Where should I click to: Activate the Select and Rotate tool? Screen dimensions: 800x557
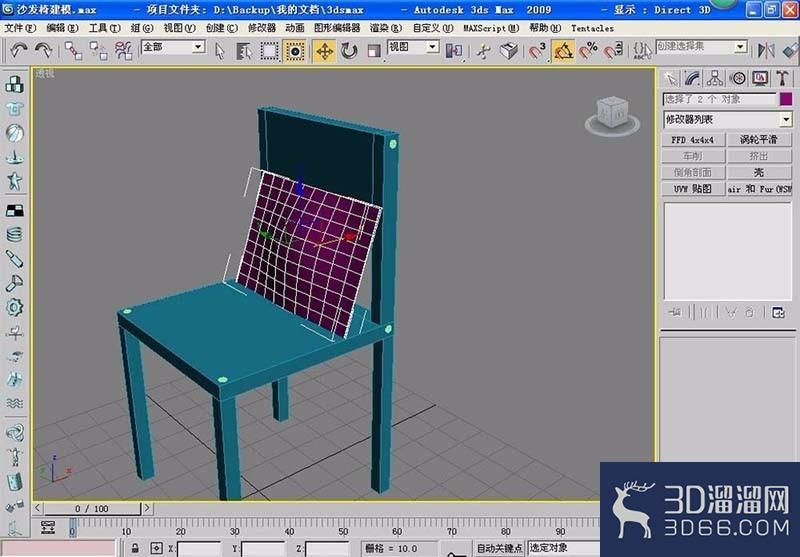(x=349, y=51)
